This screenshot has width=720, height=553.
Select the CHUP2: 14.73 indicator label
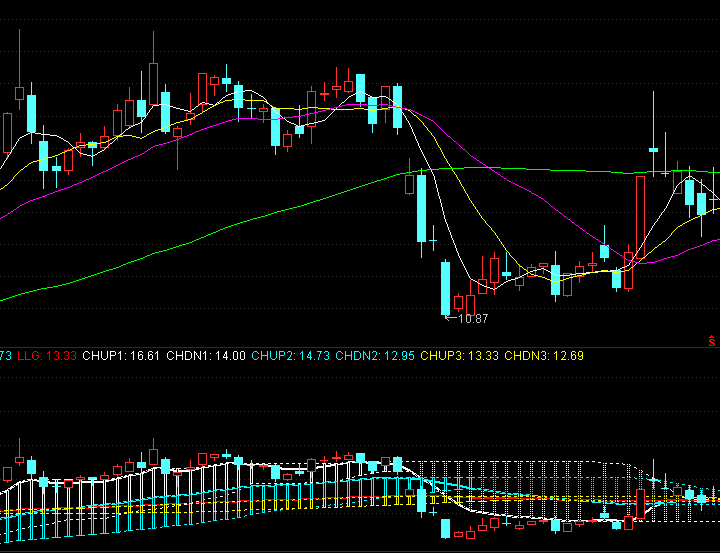(x=290, y=356)
